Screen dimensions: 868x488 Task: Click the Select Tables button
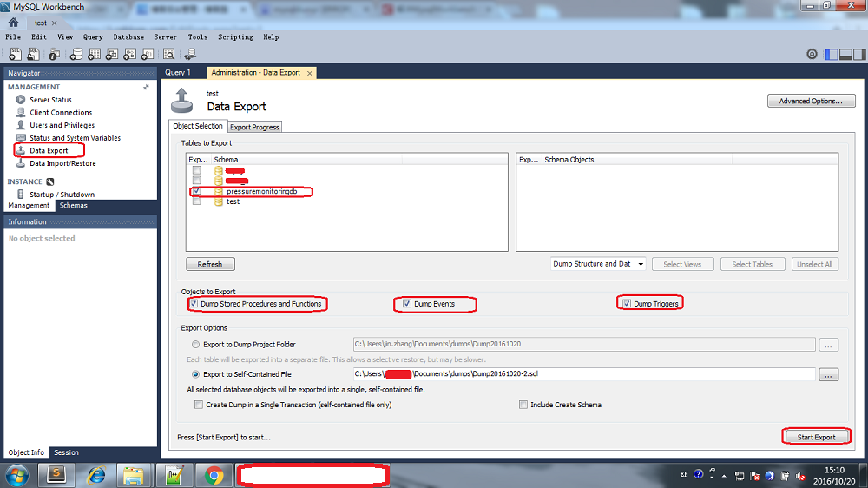point(753,264)
